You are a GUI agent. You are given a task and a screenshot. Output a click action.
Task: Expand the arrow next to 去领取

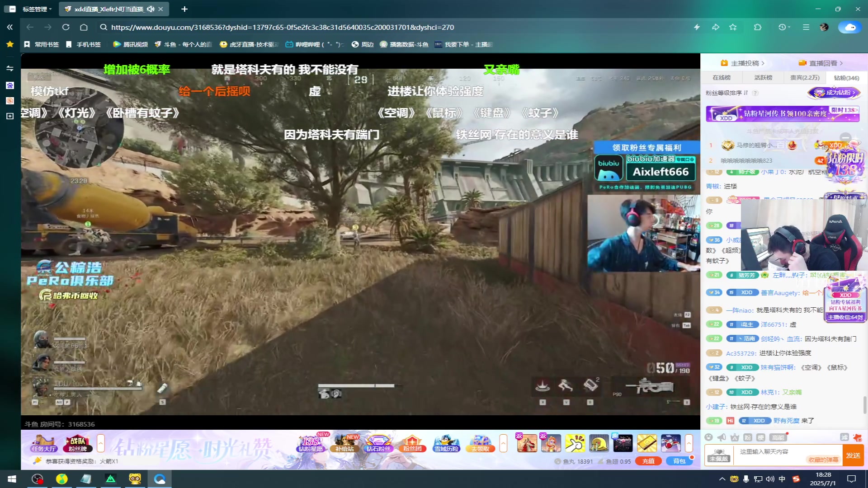tap(503, 443)
